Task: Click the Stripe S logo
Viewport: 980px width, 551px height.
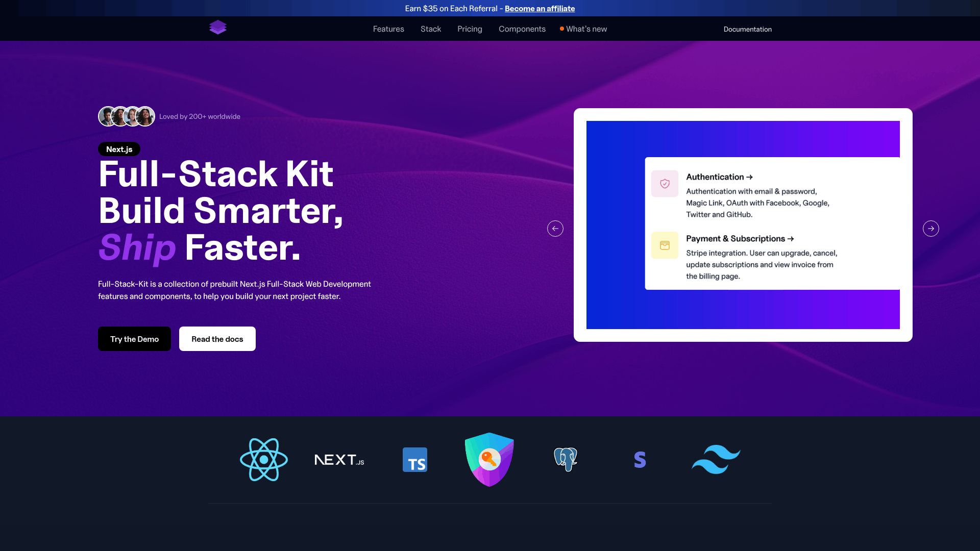Action: coord(640,460)
